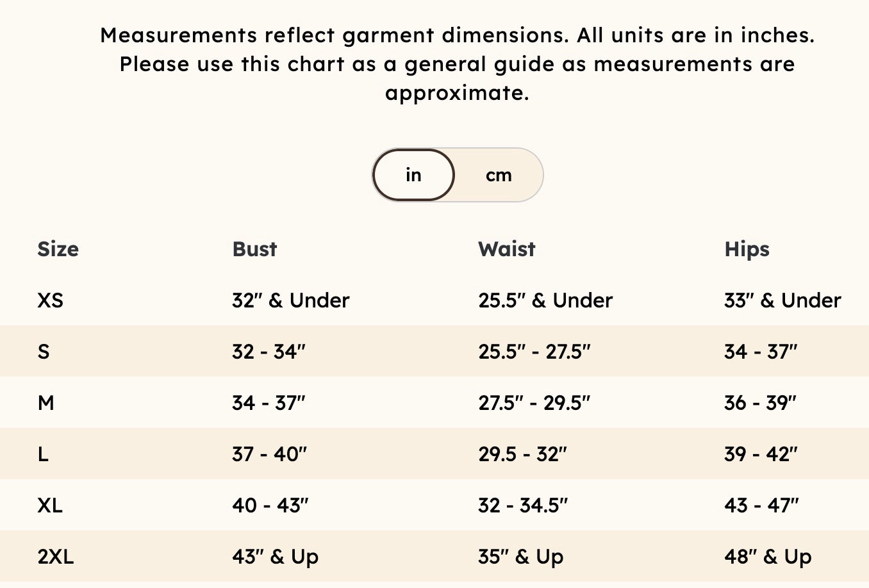Image resolution: width=869 pixels, height=588 pixels.
Task: Select the 'in' unit option
Action: (x=413, y=175)
